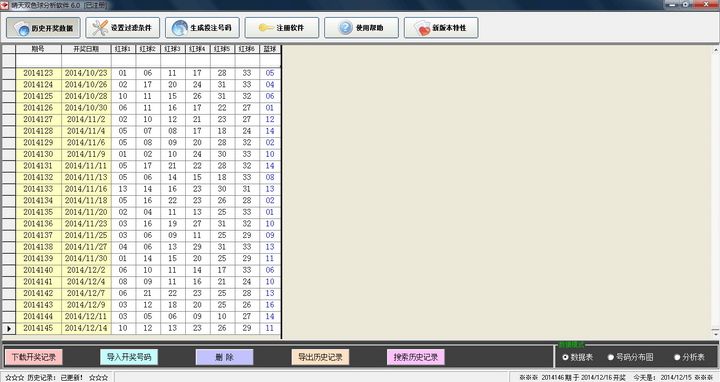Screen dimensions: 720x382
Task: Click blue ball 05 in row 2014123
Action: (x=270, y=73)
